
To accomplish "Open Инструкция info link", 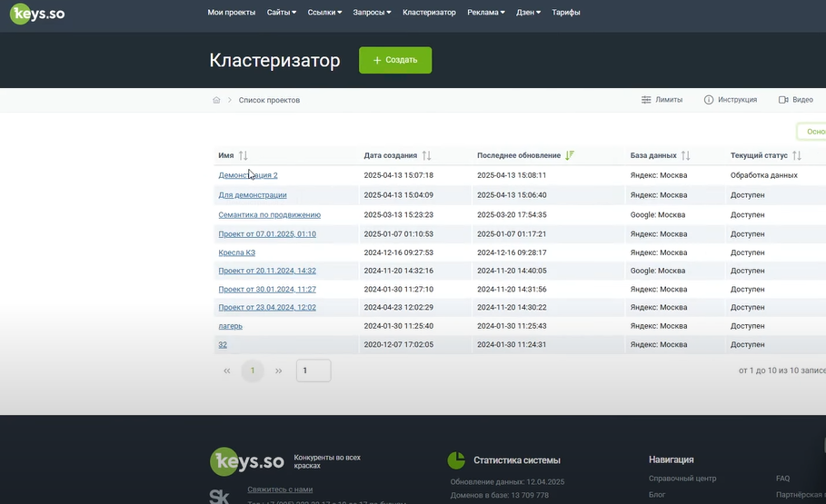I will (730, 100).
